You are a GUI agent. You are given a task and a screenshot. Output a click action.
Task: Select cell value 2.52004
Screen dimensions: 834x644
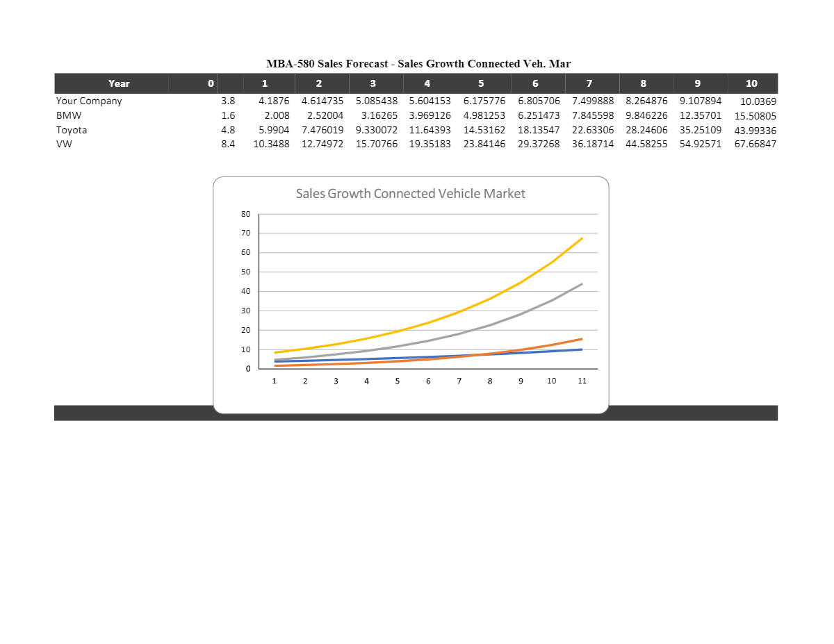[325, 115]
